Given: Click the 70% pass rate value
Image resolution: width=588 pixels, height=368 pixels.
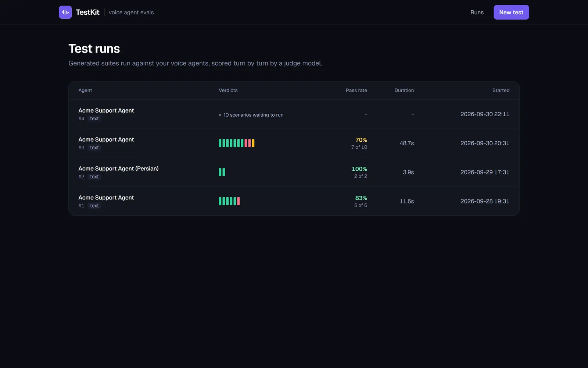Looking at the screenshot, I should coord(361,140).
